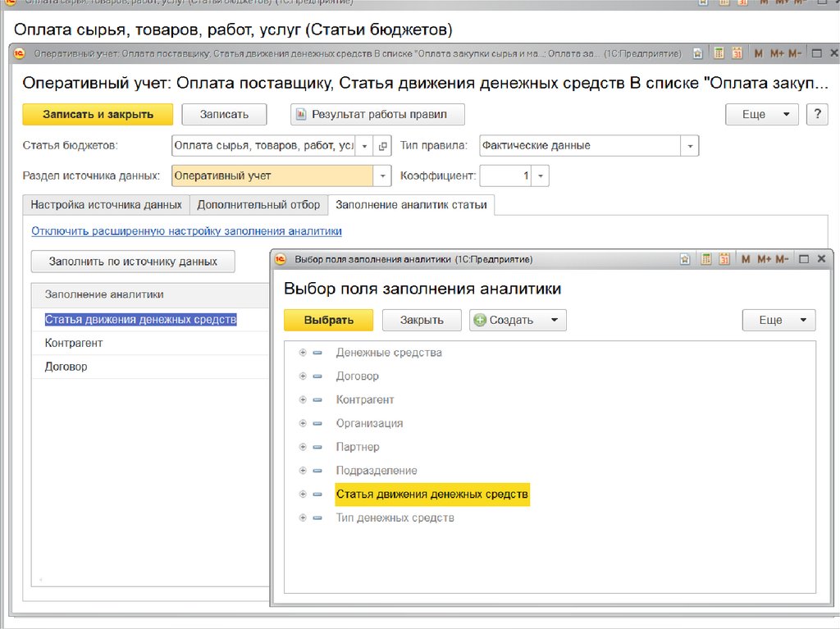Click the Записать button
Image resolution: width=840 pixels, height=629 pixels.
pyautogui.click(x=224, y=114)
